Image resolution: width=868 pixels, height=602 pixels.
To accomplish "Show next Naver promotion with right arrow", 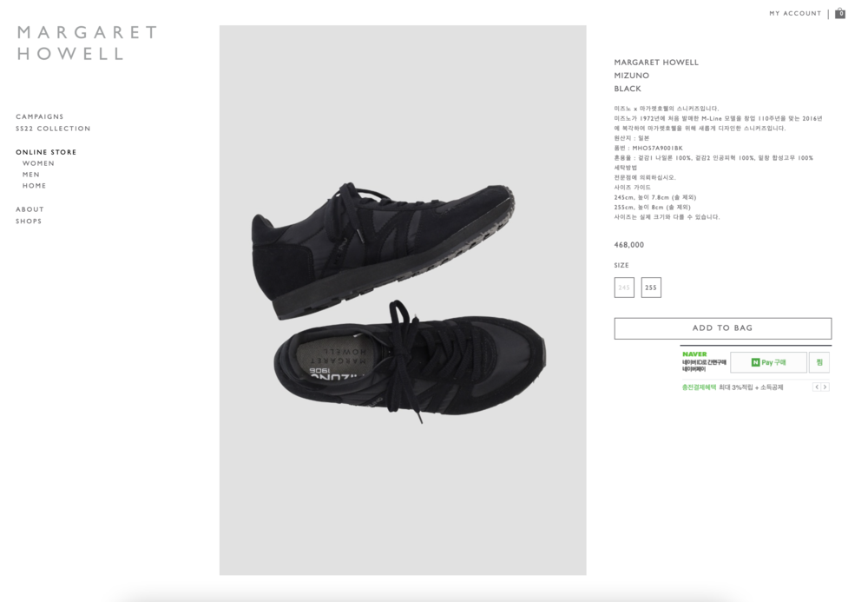I will [825, 387].
